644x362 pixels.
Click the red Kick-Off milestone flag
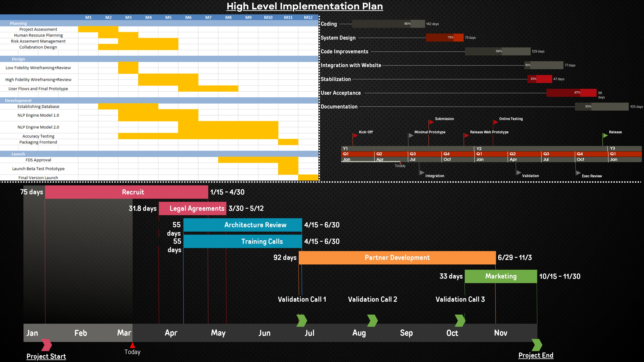pos(355,136)
